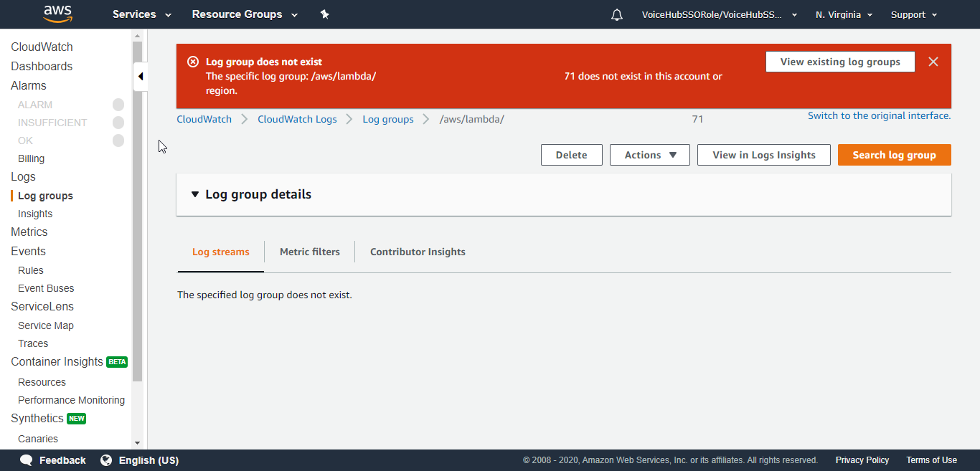
Task: Open Dashboards in the sidebar
Action: (x=42, y=66)
